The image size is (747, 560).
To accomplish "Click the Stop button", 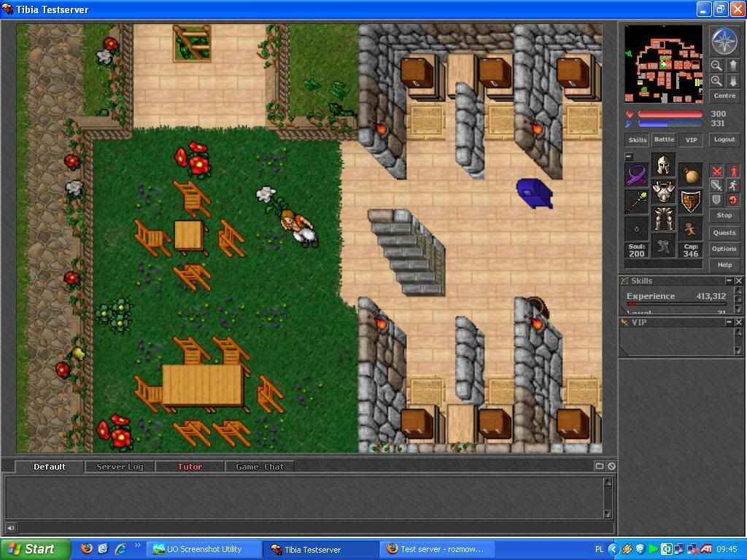I will (724, 215).
